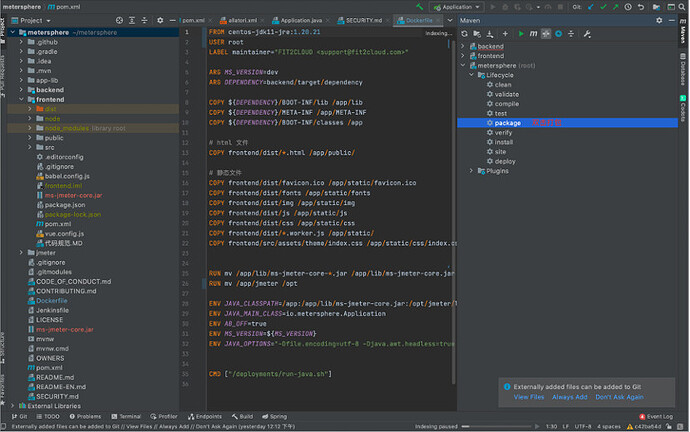Click UTF-8 encoding in status bar

(x=583, y=426)
